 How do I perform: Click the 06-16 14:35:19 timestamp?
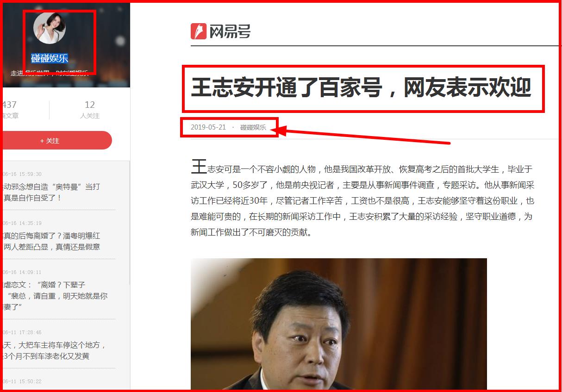[x=22, y=223]
